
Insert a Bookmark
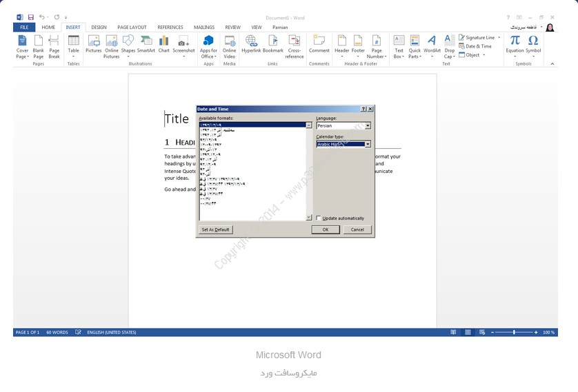point(273,44)
